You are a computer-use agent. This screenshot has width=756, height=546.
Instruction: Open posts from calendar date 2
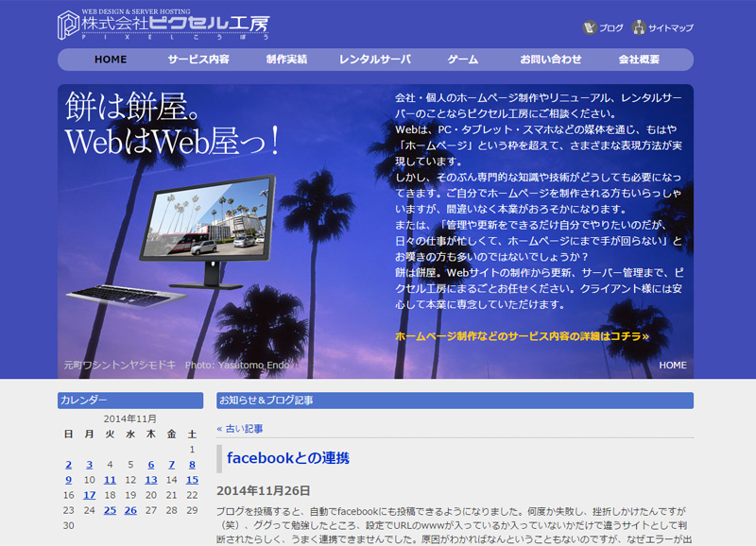pyautogui.click(x=68, y=465)
